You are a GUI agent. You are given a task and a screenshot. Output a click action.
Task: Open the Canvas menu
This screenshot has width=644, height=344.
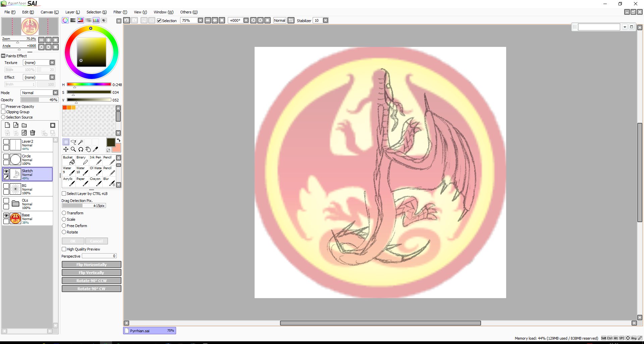[49, 12]
